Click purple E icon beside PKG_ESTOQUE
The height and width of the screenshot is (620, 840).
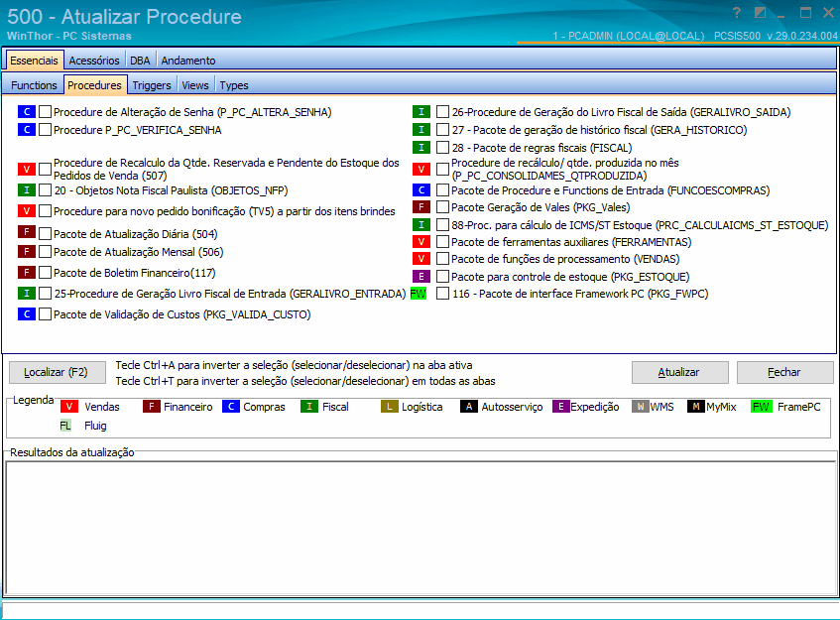[421, 277]
